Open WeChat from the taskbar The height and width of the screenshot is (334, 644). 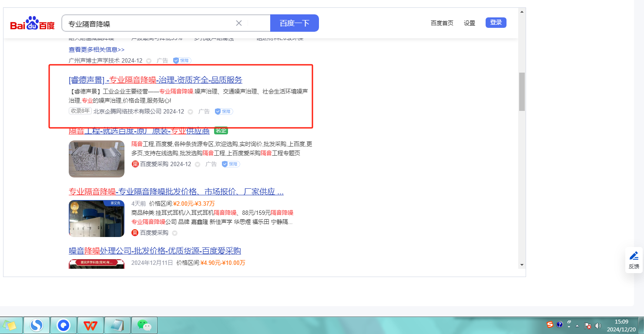click(x=144, y=325)
